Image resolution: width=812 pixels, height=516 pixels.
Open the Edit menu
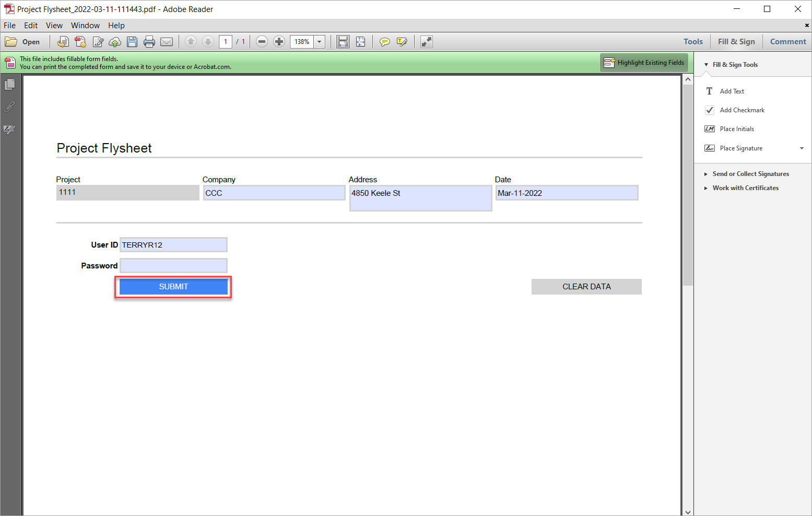pyautogui.click(x=31, y=26)
